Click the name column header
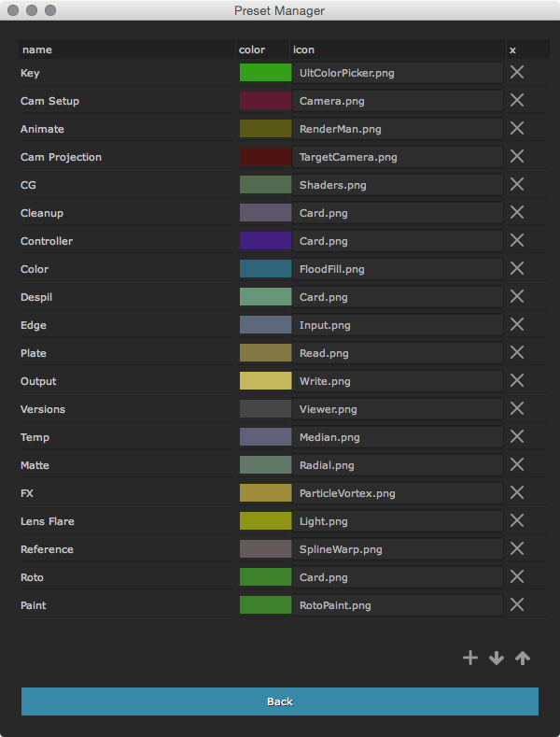The width and height of the screenshot is (560, 737). click(x=126, y=50)
